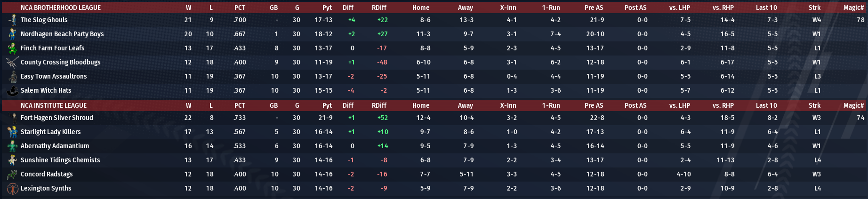Screen dimensions: 868x199
Task: Sort Brotherhood League by PCT column
Action: [x=240, y=8]
